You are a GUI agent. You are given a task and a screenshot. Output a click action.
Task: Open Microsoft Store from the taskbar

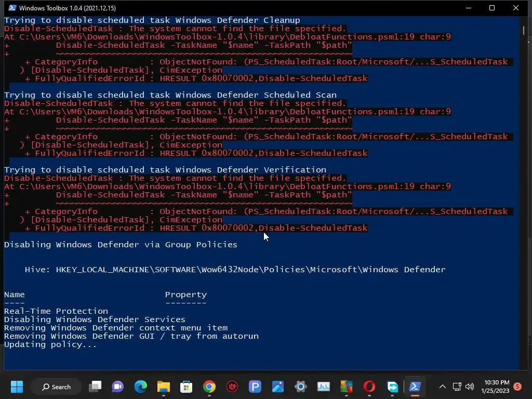tap(187, 387)
